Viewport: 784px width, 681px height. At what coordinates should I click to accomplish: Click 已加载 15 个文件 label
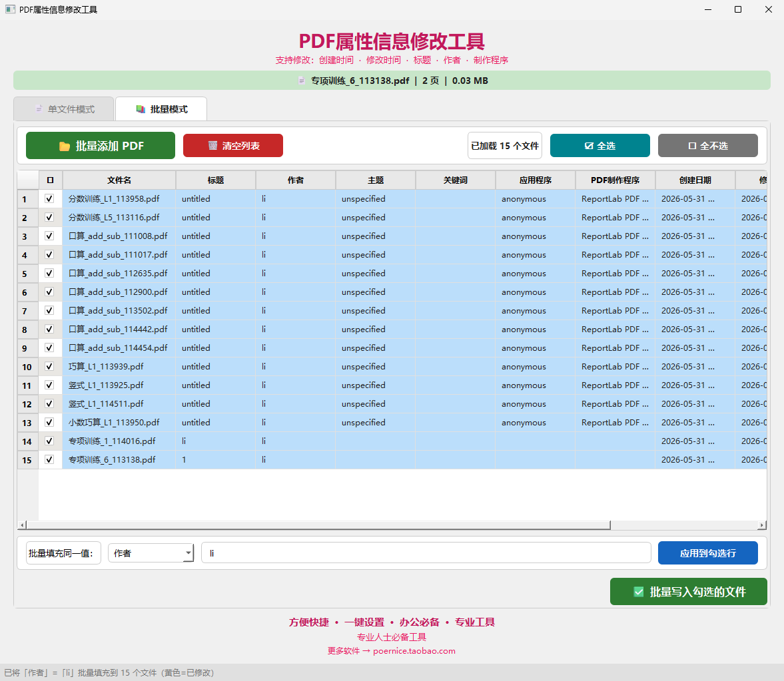tap(505, 145)
